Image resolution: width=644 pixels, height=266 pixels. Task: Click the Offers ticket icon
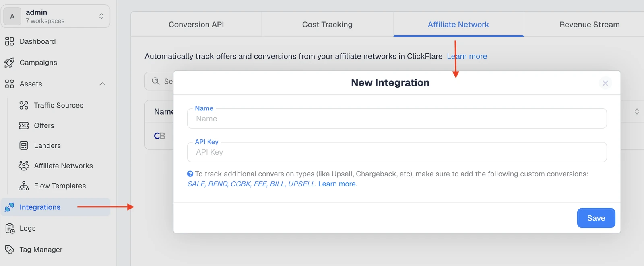[24, 125]
